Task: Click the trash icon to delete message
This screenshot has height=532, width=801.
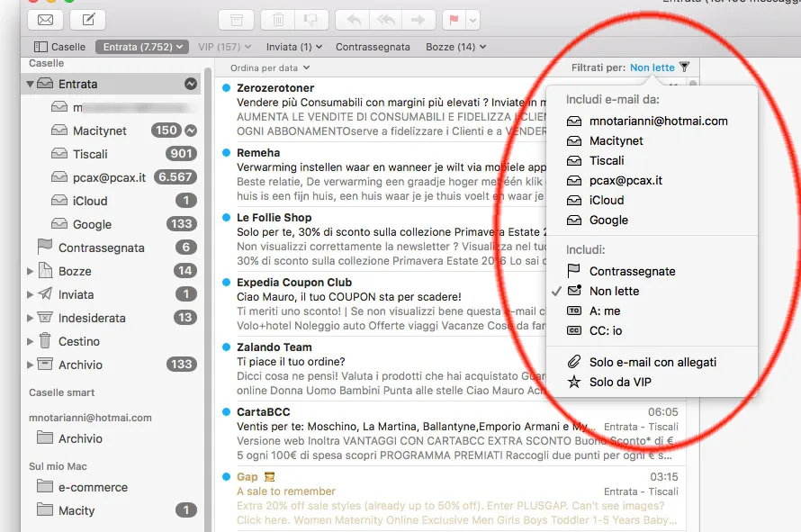Action: point(278,18)
